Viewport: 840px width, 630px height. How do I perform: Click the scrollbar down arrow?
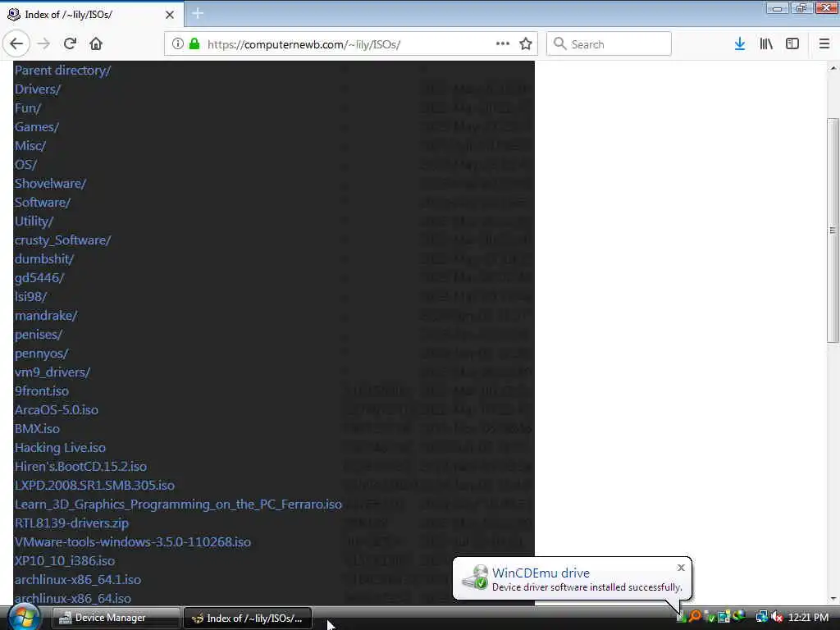(833, 598)
